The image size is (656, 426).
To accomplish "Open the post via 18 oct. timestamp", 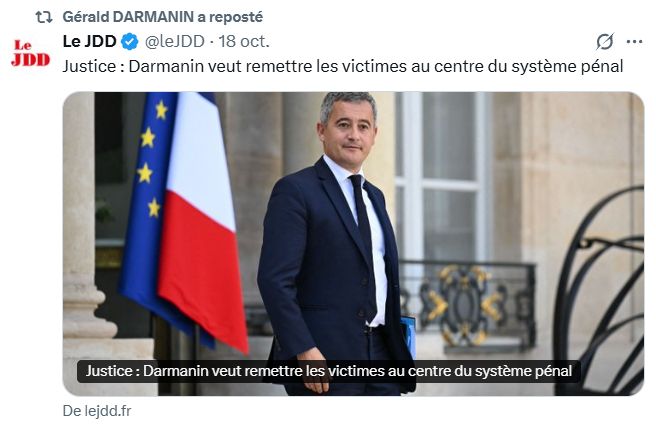I will coord(244,41).
